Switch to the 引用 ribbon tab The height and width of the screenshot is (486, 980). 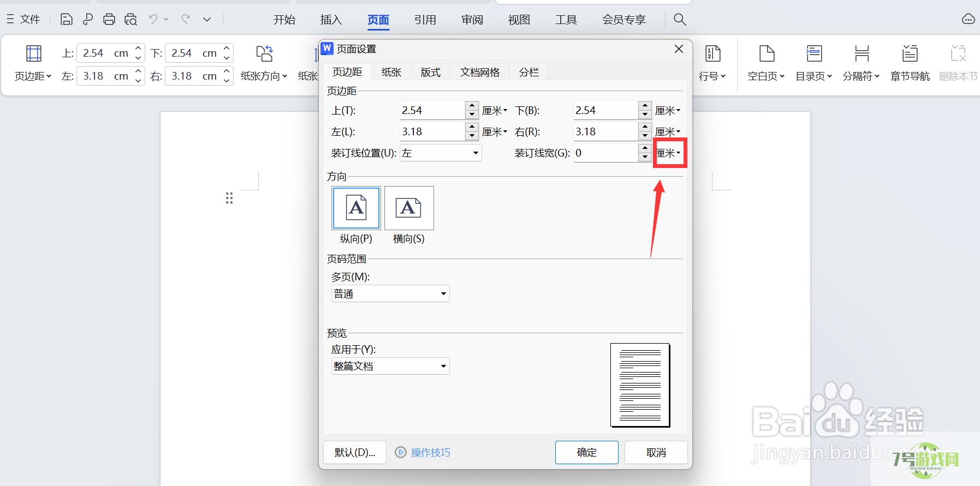pyautogui.click(x=425, y=20)
